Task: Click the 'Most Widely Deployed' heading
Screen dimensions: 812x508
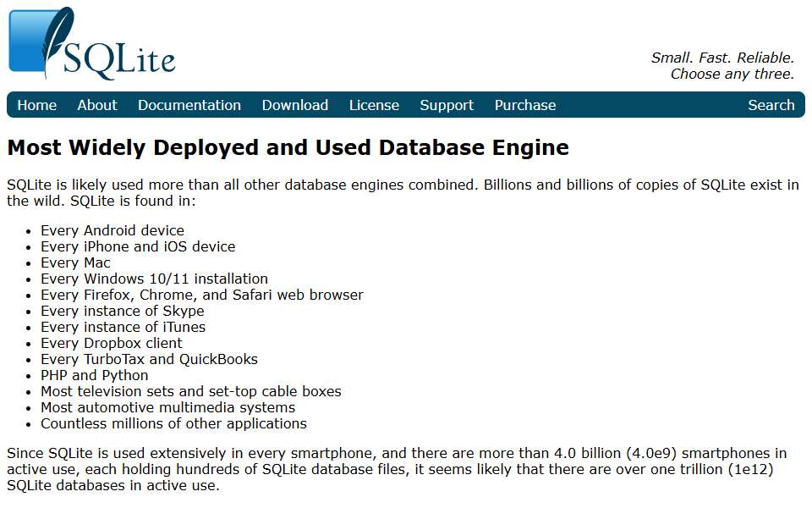Action: [x=288, y=147]
